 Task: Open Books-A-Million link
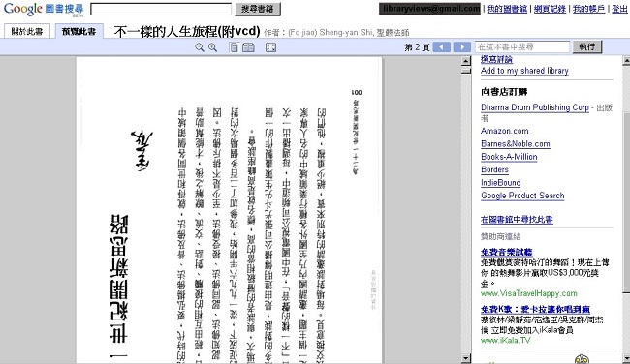[x=509, y=157]
